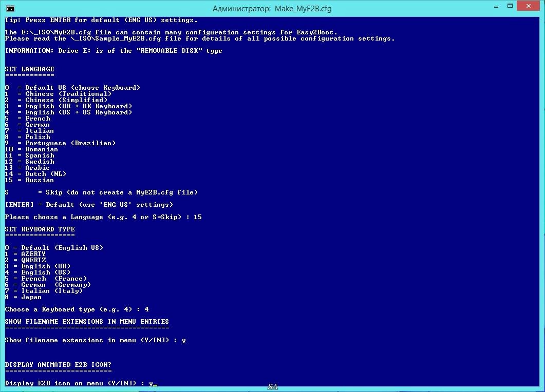Click the 'English (UK + UK Keyboard)' line
The height and width of the screenshot is (392, 545).
click(x=68, y=106)
